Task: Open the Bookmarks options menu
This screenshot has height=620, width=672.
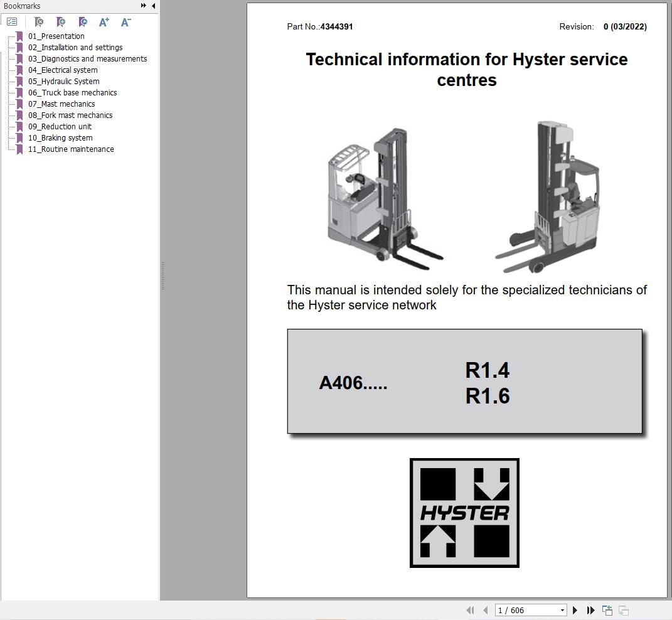Action: pyautogui.click(x=12, y=21)
